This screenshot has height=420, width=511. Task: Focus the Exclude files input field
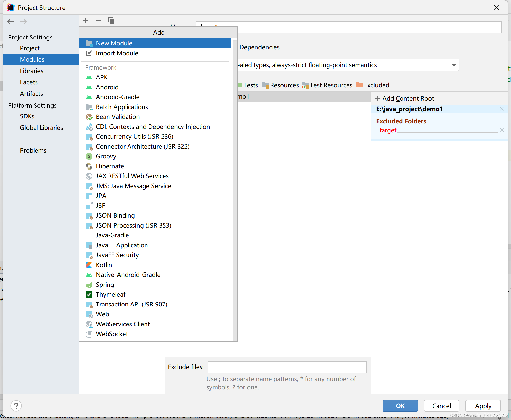click(x=287, y=367)
